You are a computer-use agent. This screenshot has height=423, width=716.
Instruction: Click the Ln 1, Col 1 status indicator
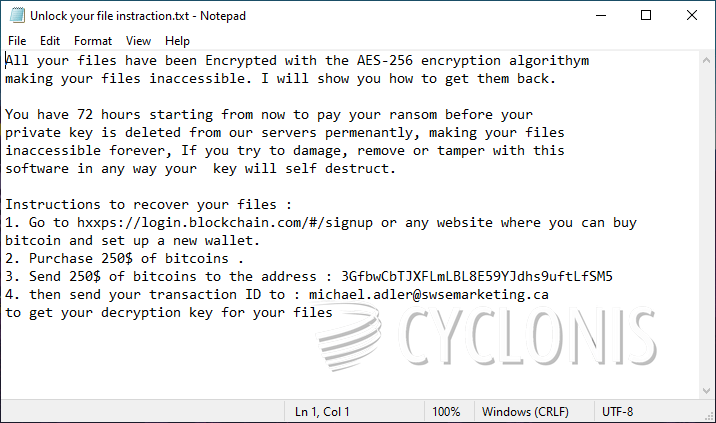click(x=323, y=412)
